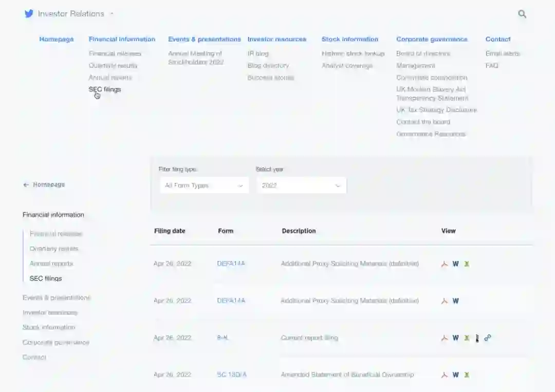The width and height of the screenshot is (555, 392).
Task: Click the Twitter bird logo
Action: point(29,14)
